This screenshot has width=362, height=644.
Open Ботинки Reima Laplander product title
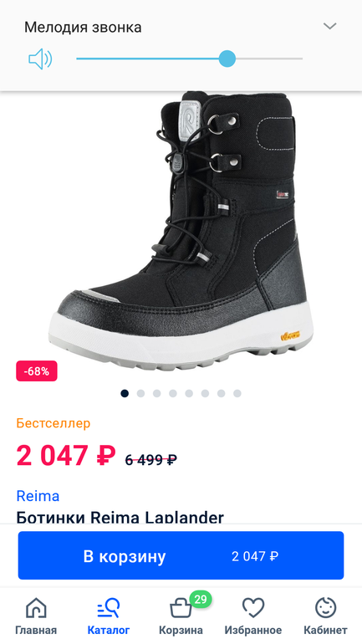point(120,517)
